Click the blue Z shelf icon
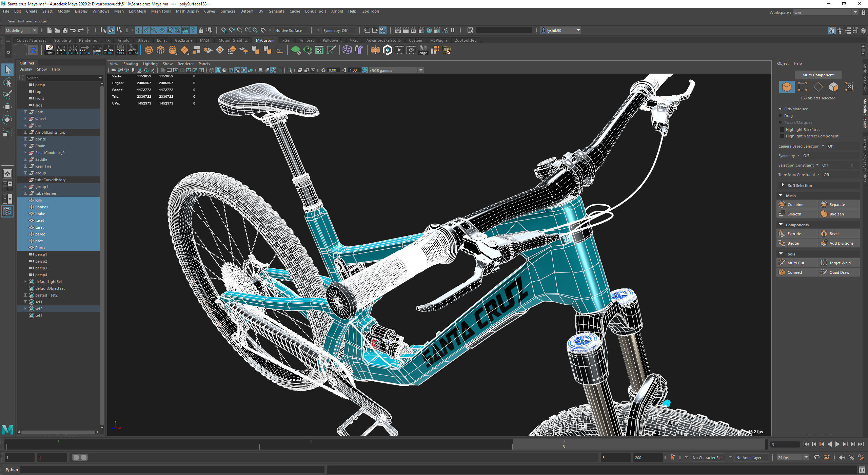This screenshot has width=868, height=475. click(33, 50)
